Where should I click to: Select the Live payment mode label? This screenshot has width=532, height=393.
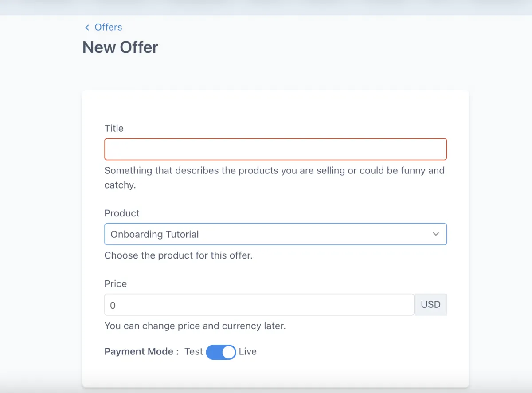(x=248, y=352)
